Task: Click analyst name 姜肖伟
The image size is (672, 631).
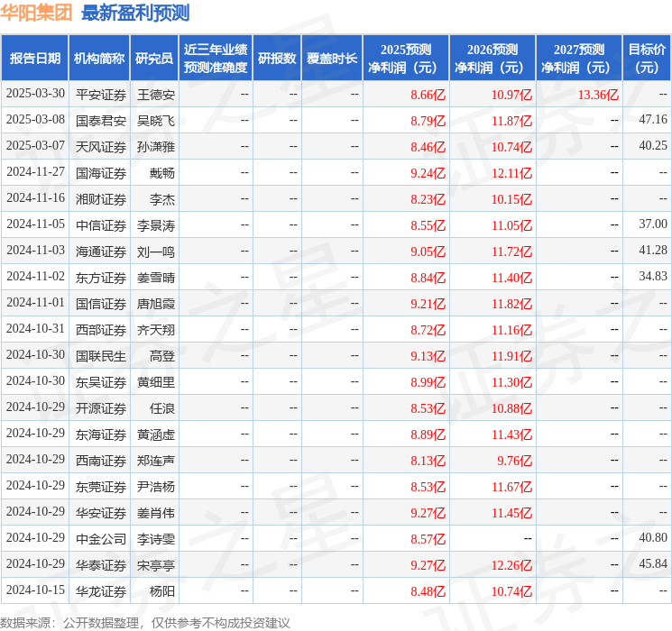Action: pos(156,513)
